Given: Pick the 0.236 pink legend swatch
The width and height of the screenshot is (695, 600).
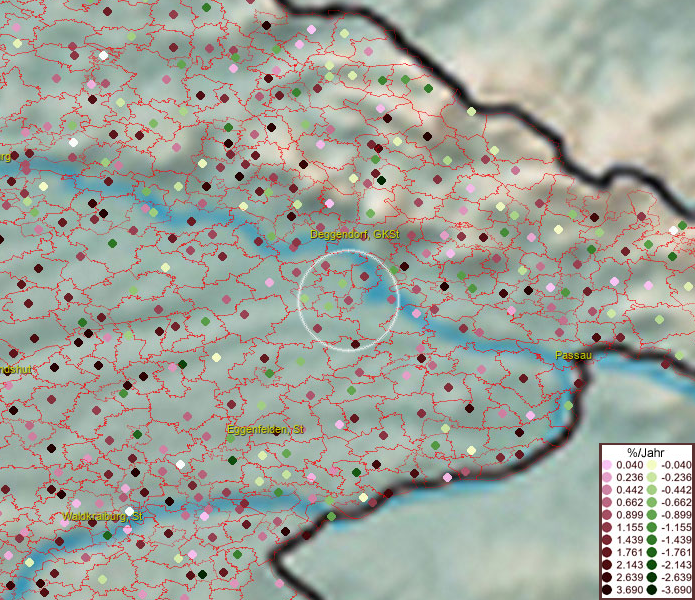Looking at the screenshot, I should [607, 477].
